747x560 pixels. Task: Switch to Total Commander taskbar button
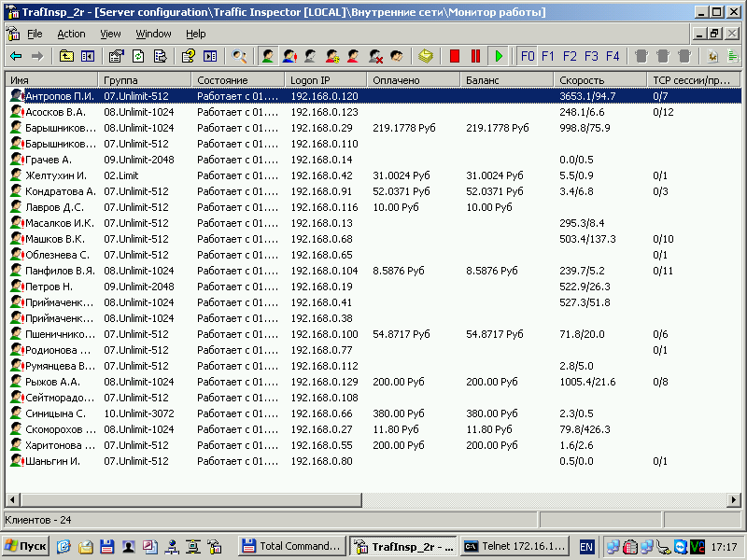coord(290,546)
